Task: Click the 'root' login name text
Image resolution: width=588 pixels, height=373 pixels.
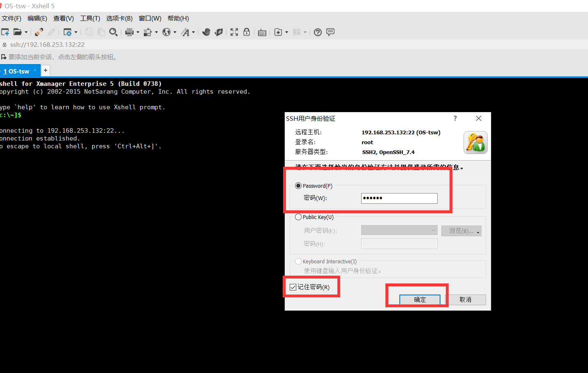Action: click(x=367, y=142)
